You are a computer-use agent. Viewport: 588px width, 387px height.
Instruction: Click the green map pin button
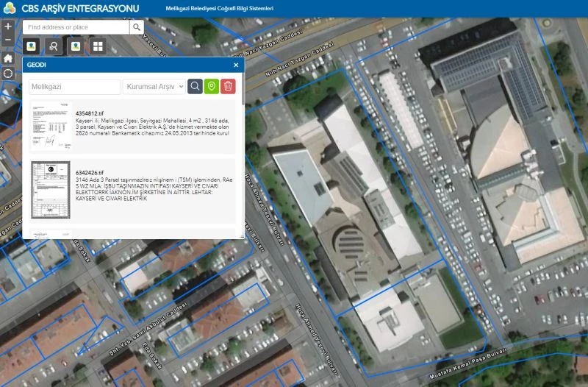pyautogui.click(x=212, y=87)
